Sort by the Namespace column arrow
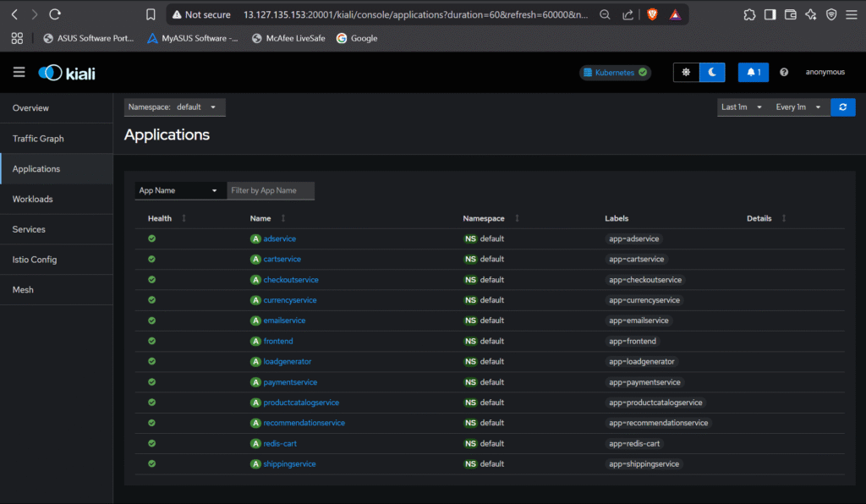Image resolution: width=866 pixels, height=504 pixels. (517, 219)
